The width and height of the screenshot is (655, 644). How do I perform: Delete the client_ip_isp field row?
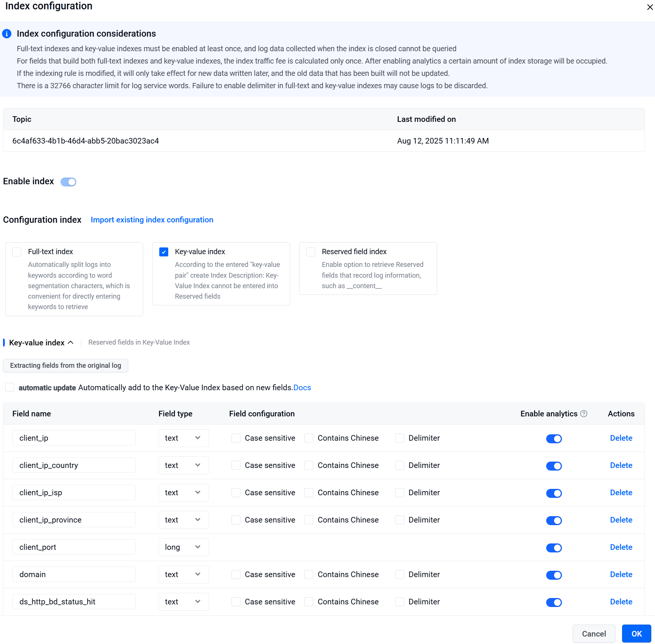click(621, 493)
